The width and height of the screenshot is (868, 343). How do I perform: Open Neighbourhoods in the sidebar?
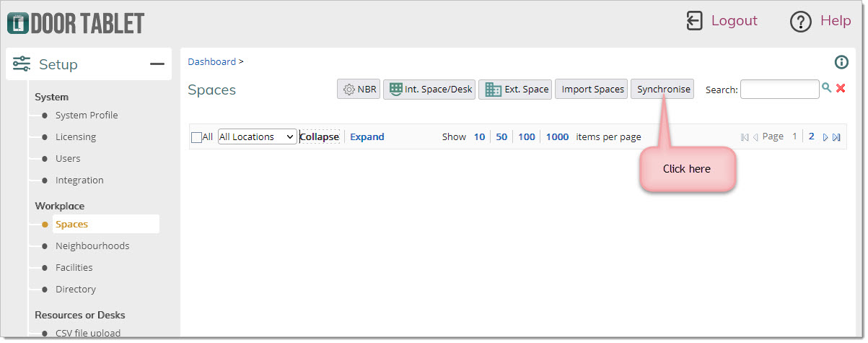tap(92, 246)
